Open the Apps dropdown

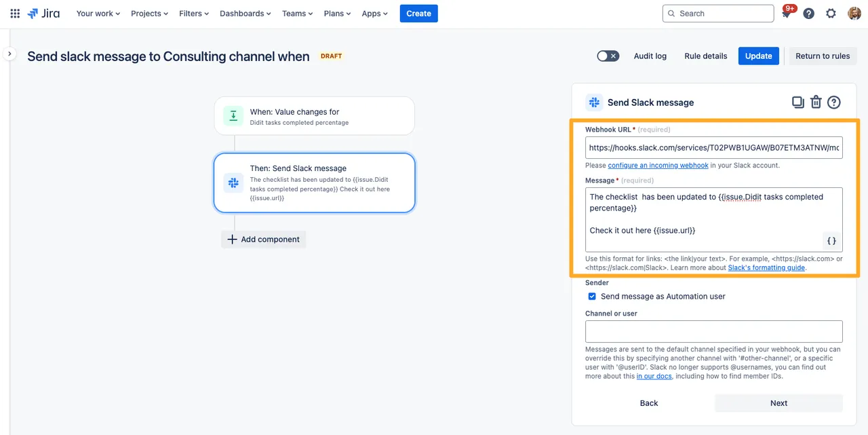coord(375,14)
